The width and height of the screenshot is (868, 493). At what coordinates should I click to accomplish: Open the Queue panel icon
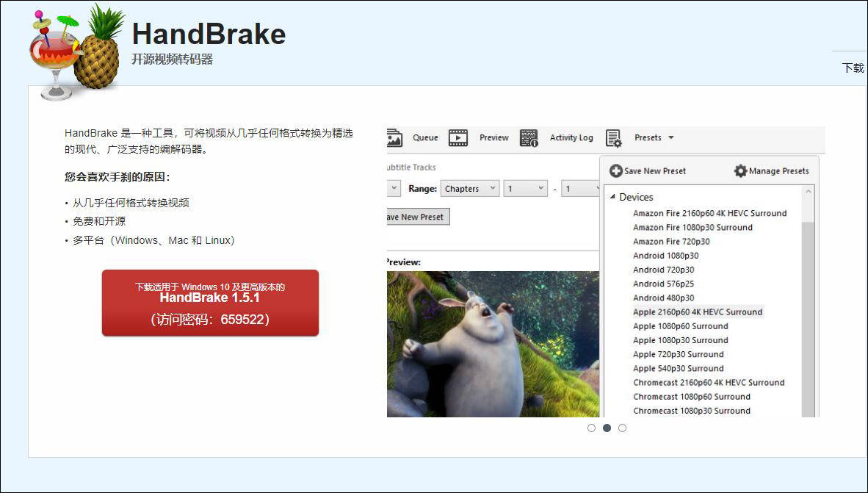tap(425, 137)
